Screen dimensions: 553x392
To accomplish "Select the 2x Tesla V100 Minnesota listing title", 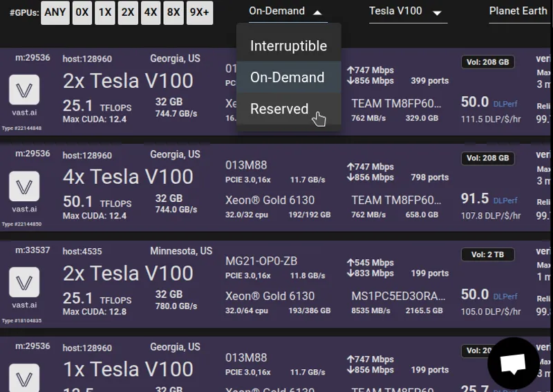I will coord(128,273).
